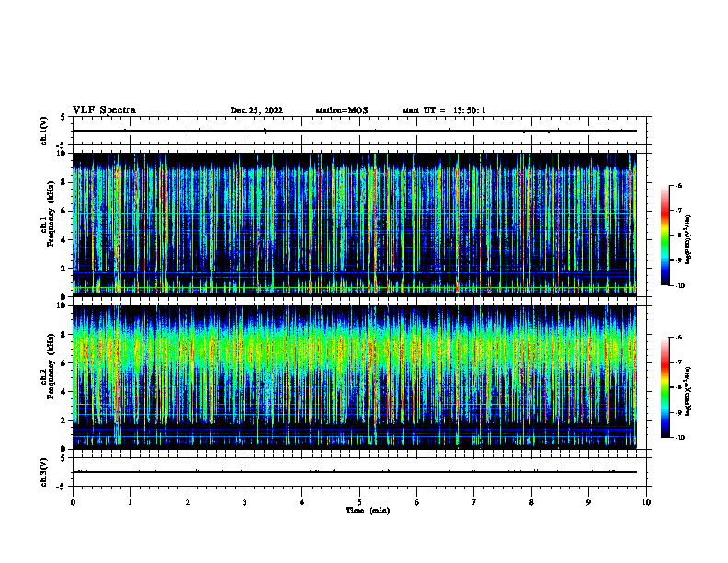The width and height of the screenshot is (728, 563).
Task: Click the ch.1 spectrogram color scale bar
Action: tap(665, 236)
